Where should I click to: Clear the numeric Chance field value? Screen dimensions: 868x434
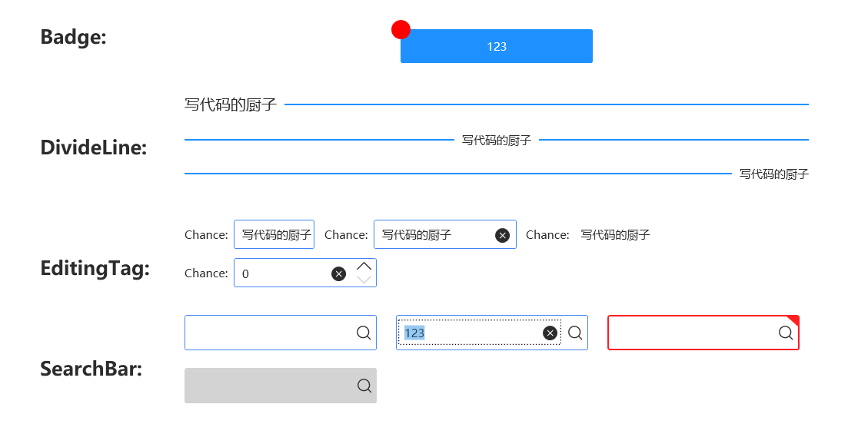339,273
